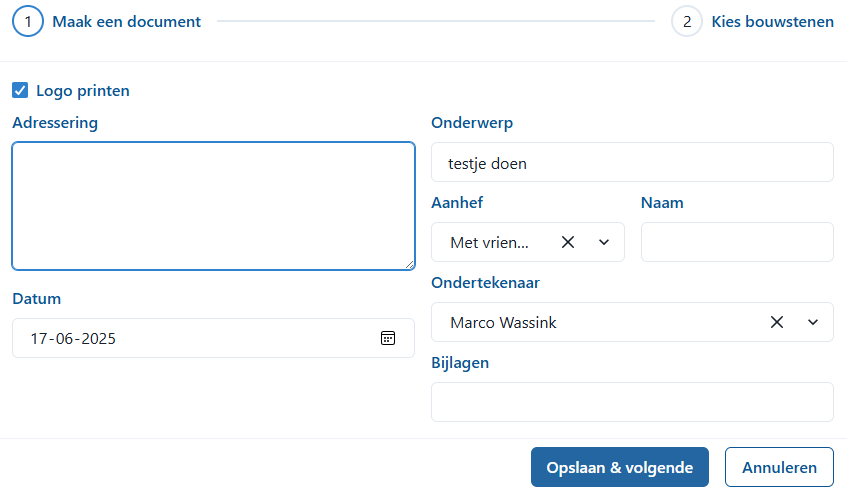
Task: Open the calendar picker in Datum field
Action: 388,338
